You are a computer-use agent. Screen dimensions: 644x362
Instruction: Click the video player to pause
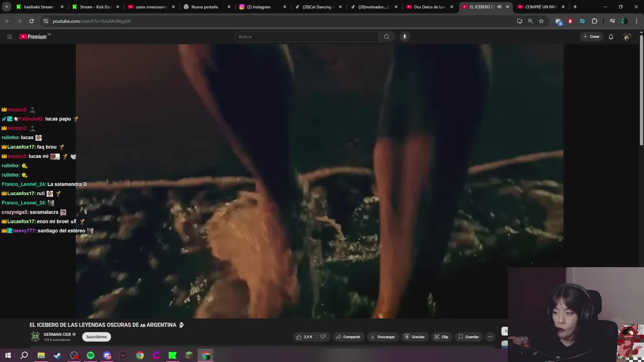coord(319,181)
